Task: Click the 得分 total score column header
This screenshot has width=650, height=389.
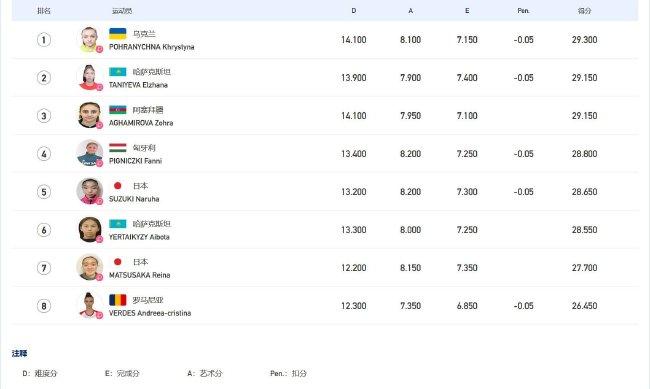Action: click(584, 11)
